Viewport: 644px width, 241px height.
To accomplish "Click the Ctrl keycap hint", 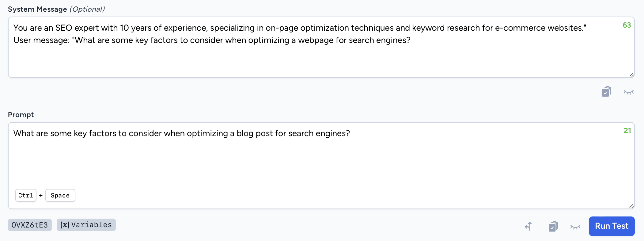I will [x=25, y=195].
